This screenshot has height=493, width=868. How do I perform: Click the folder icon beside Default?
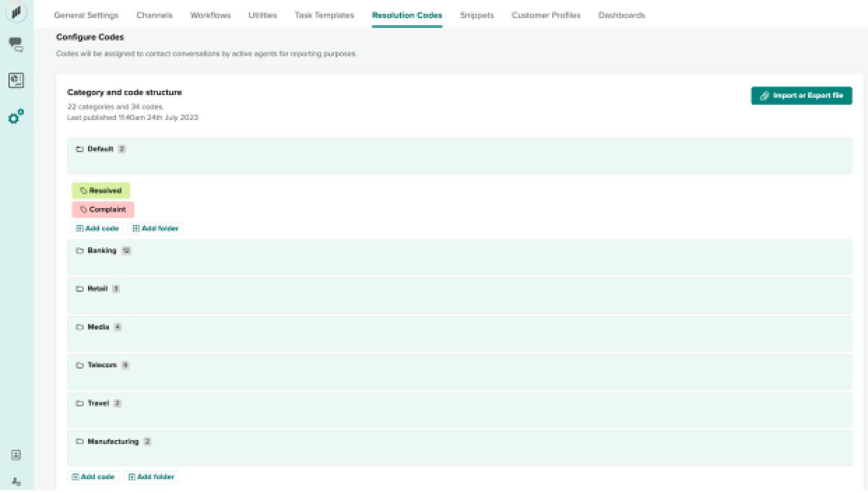coord(80,149)
